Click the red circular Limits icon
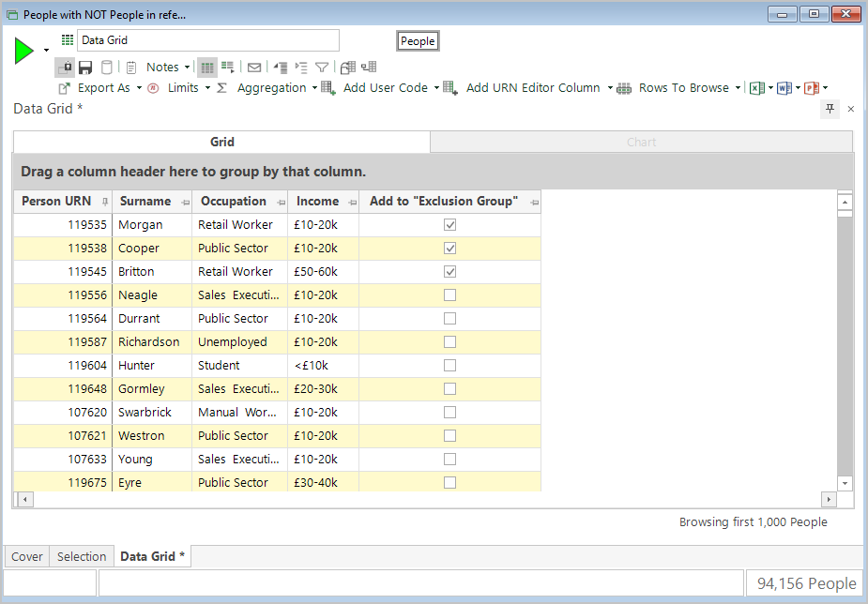Screen dimensions: 868x604 tap(153, 88)
